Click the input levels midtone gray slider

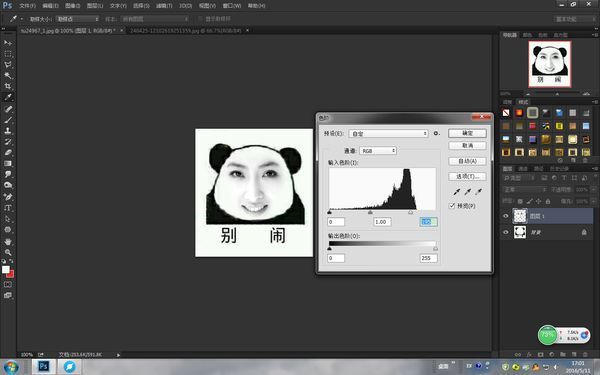click(x=370, y=212)
